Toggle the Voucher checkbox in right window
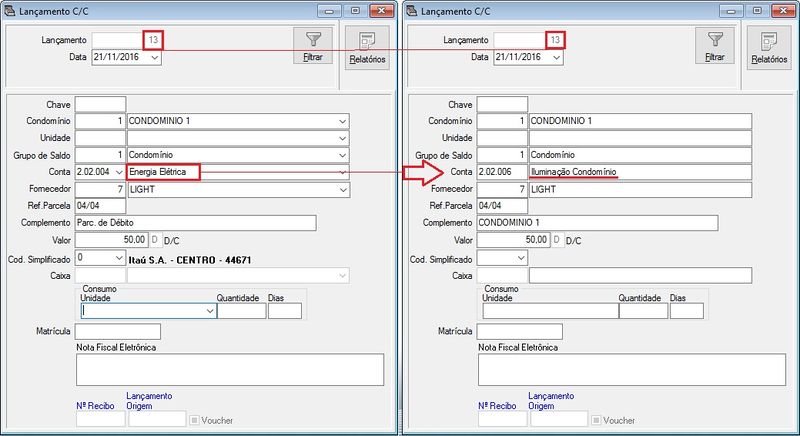Viewport: 800px width, 436px height. click(x=597, y=420)
